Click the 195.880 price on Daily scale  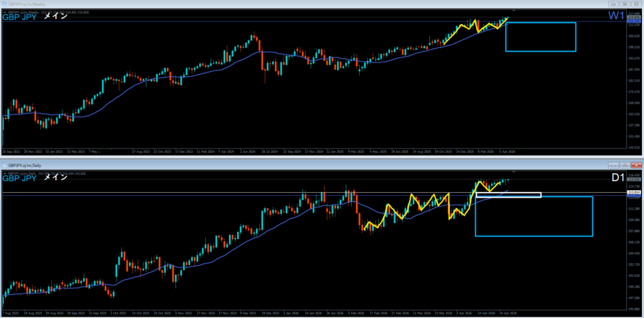click(x=633, y=309)
